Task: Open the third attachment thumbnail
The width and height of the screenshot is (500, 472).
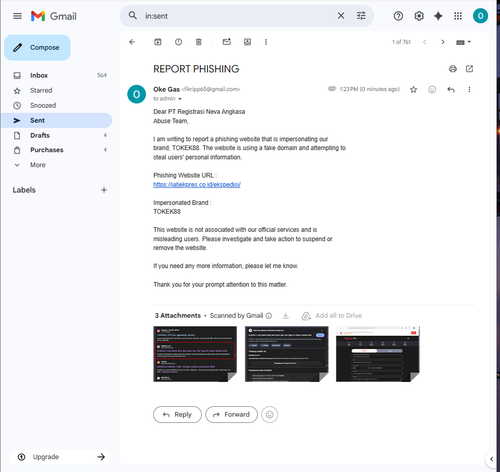Action: tap(378, 354)
